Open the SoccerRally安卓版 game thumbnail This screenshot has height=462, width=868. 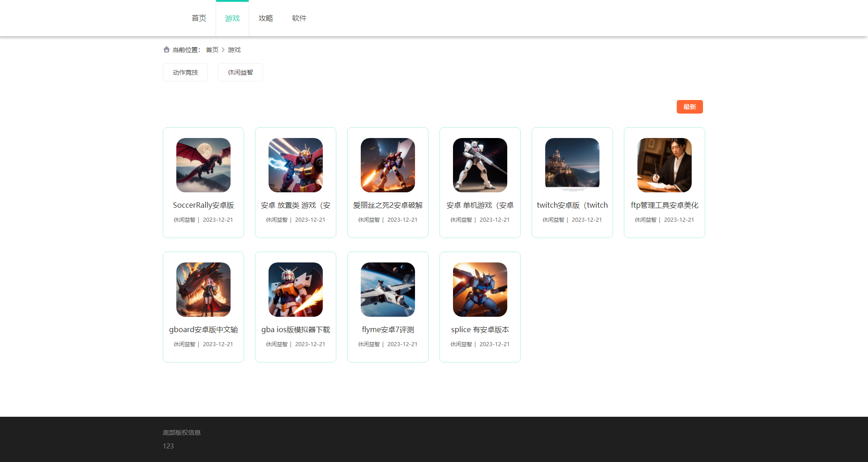(x=203, y=165)
